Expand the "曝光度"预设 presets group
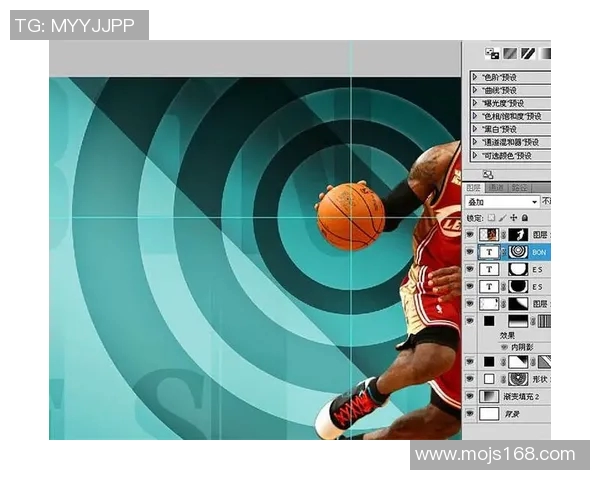This screenshot has height=480, width=600. [475, 103]
